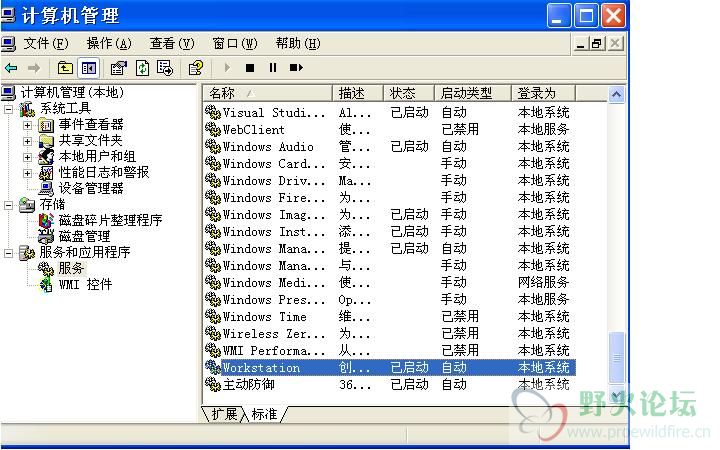Click the Restart service icon
This screenshot has height=450, width=720.
click(x=296, y=68)
